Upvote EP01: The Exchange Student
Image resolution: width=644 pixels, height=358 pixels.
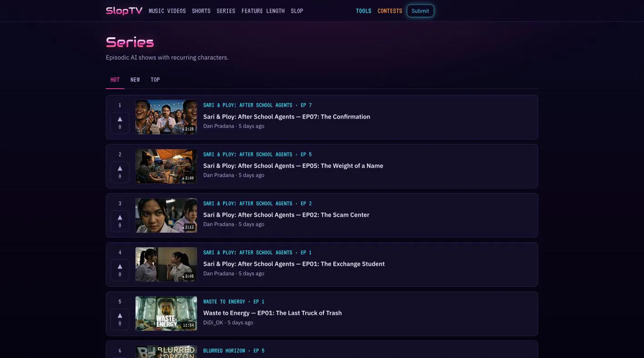tap(120, 270)
